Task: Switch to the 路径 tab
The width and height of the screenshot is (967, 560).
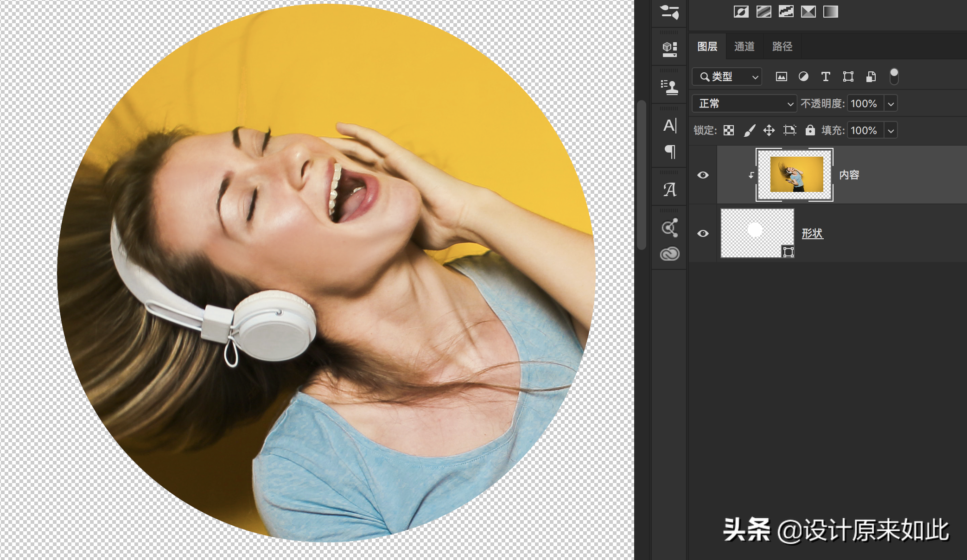Action: (783, 46)
